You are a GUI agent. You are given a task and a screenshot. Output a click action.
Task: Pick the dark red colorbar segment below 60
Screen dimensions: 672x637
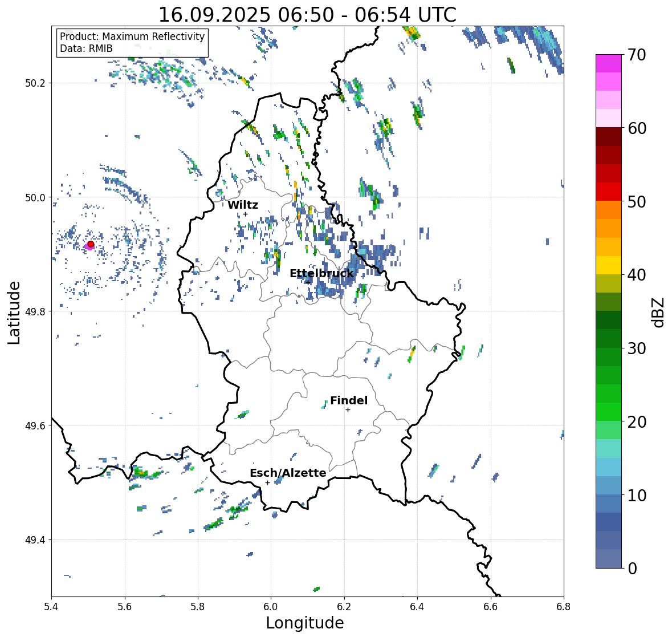[609, 137]
